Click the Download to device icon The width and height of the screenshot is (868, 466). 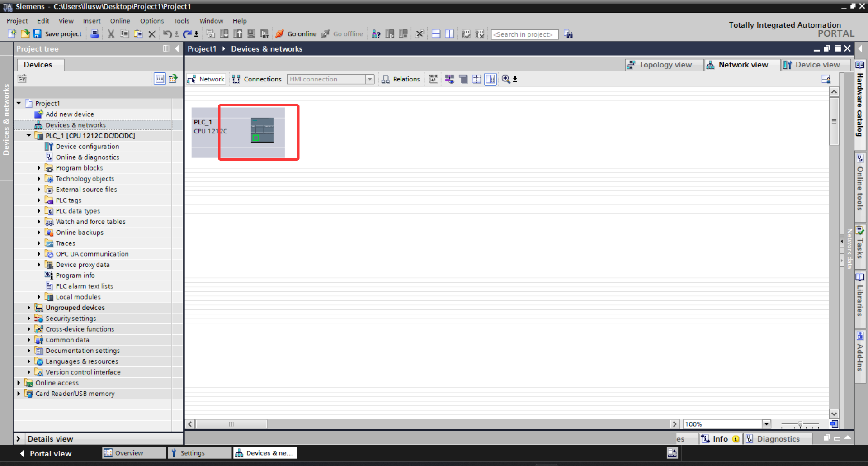coord(224,34)
